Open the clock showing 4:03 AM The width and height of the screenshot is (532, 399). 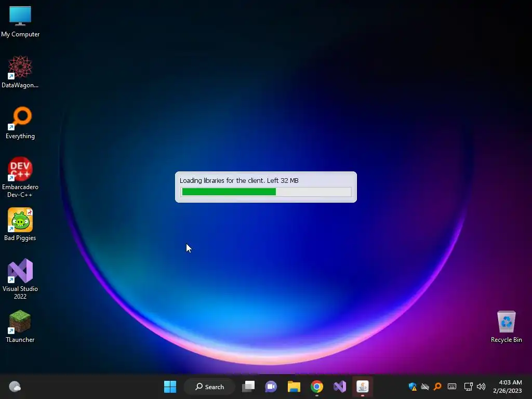click(x=507, y=387)
